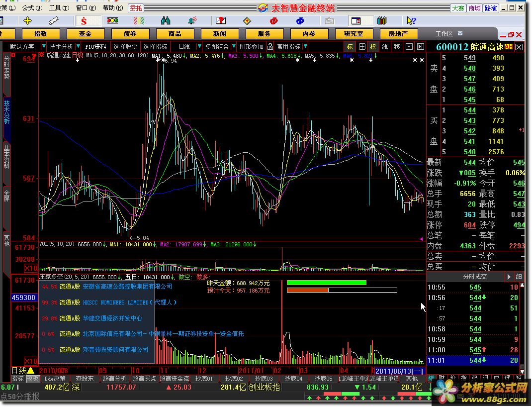Viewport: 532px width, 407px height.
Task: Open the 新闻 category button
Action: (220, 34)
